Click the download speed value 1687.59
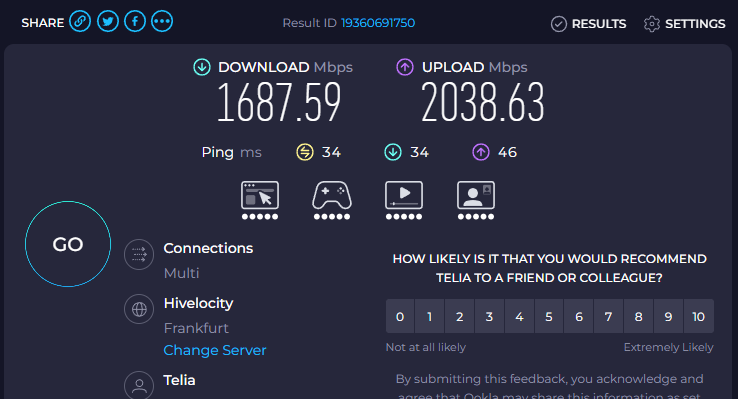 point(279,102)
